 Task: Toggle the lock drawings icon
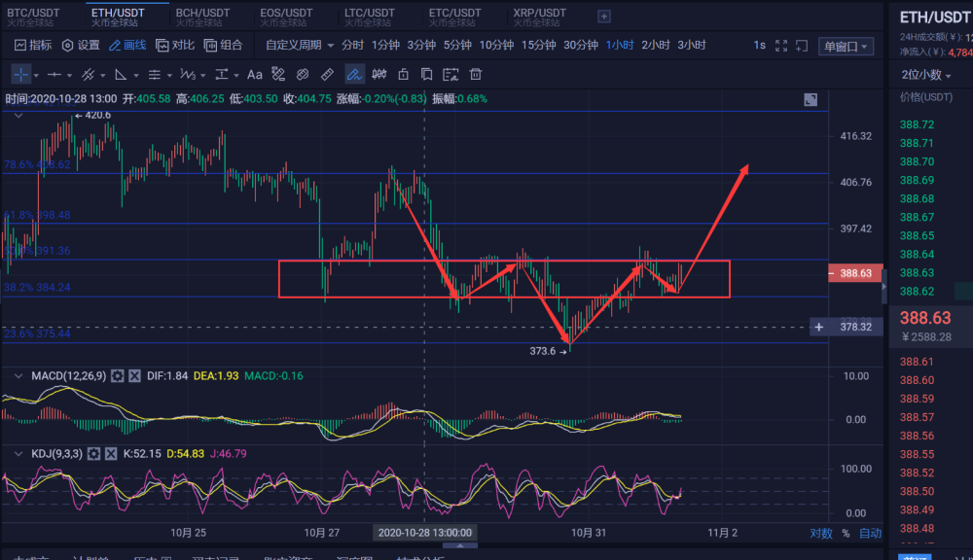pyautogui.click(x=404, y=75)
